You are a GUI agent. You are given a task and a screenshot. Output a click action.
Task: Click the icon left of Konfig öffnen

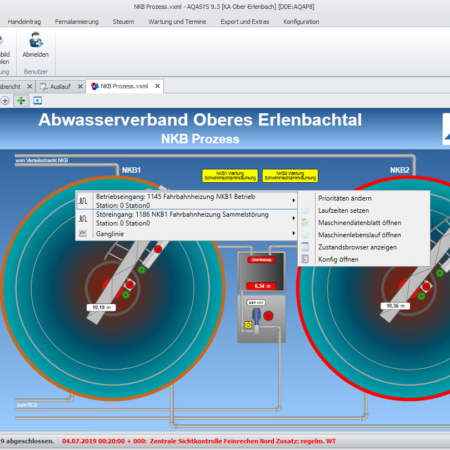pos(305,259)
